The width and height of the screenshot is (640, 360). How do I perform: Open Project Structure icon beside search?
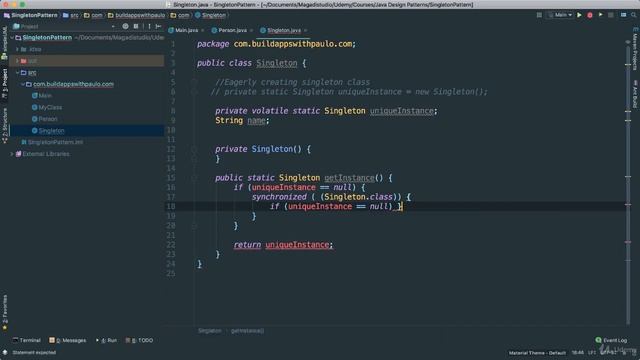(623, 15)
